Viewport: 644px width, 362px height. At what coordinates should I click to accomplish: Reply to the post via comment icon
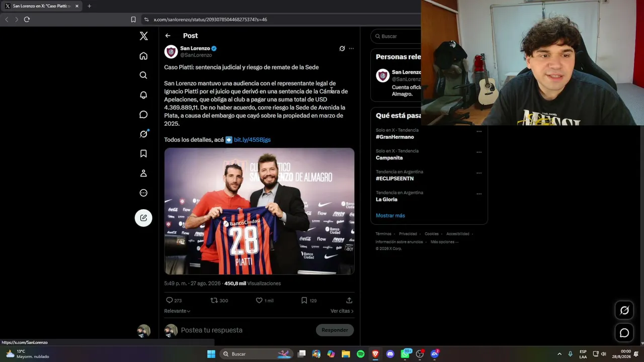pos(170,300)
